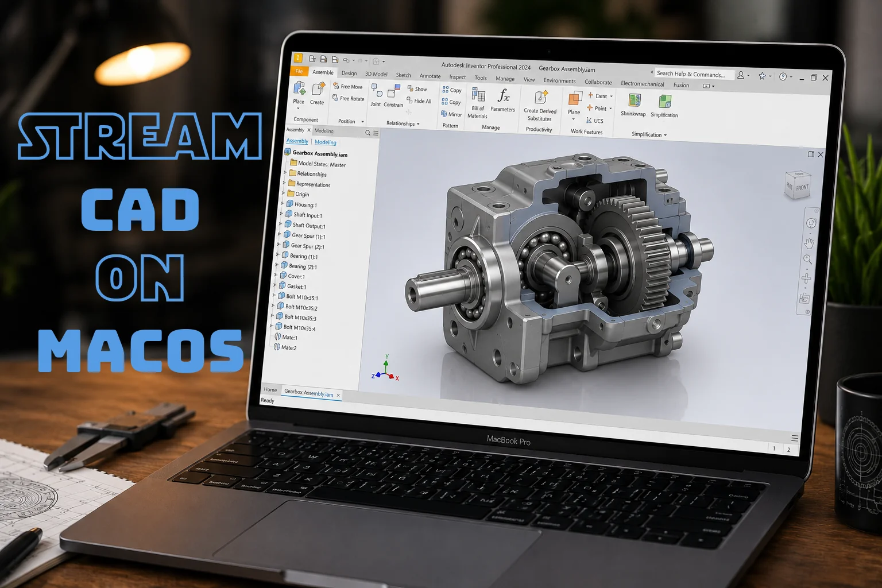The height and width of the screenshot is (588, 882).
Task: Click Create Derived Substitutes
Action: 540,106
